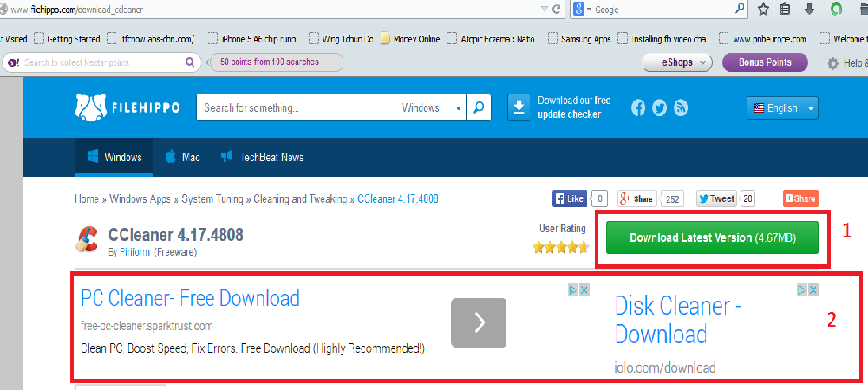Click the Nectar points search field
The width and height of the screenshot is (868, 390).
coord(102,62)
